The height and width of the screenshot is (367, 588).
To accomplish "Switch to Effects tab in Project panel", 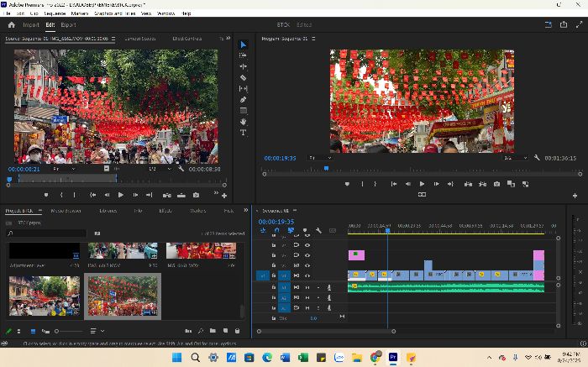I will click(x=165, y=211).
